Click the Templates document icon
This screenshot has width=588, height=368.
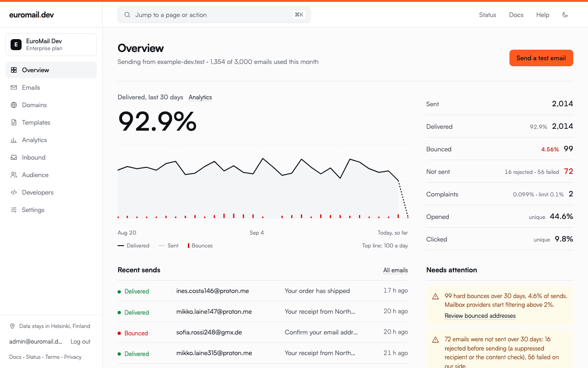(x=14, y=122)
